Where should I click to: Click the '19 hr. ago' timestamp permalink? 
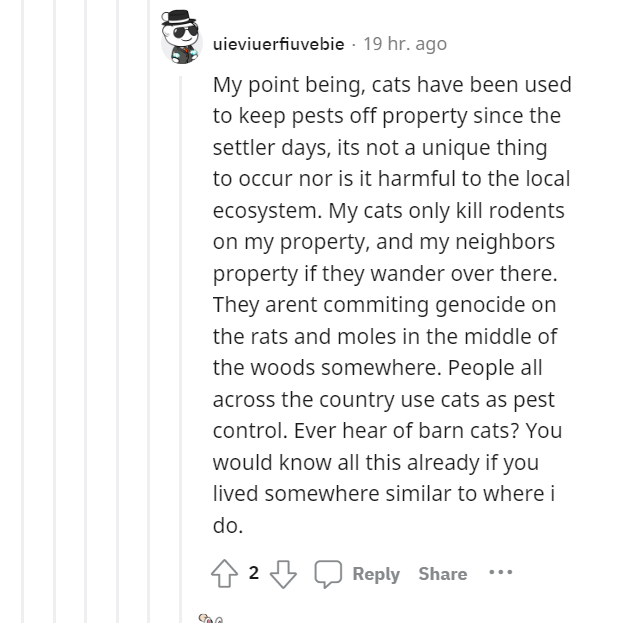405,44
